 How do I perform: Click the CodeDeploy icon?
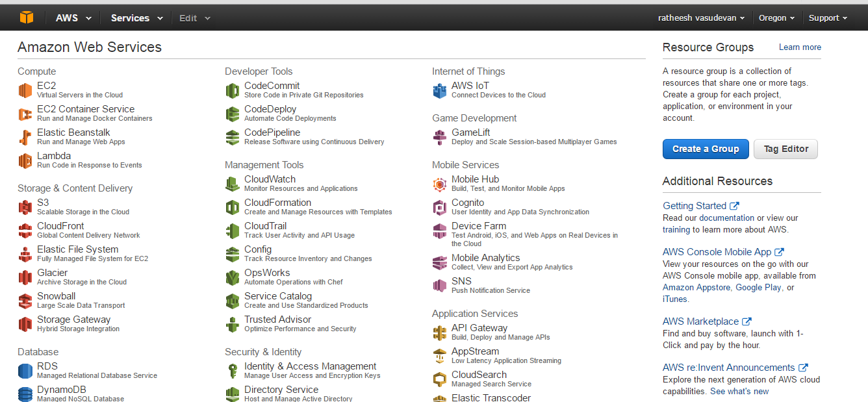(x=233, y=114)
